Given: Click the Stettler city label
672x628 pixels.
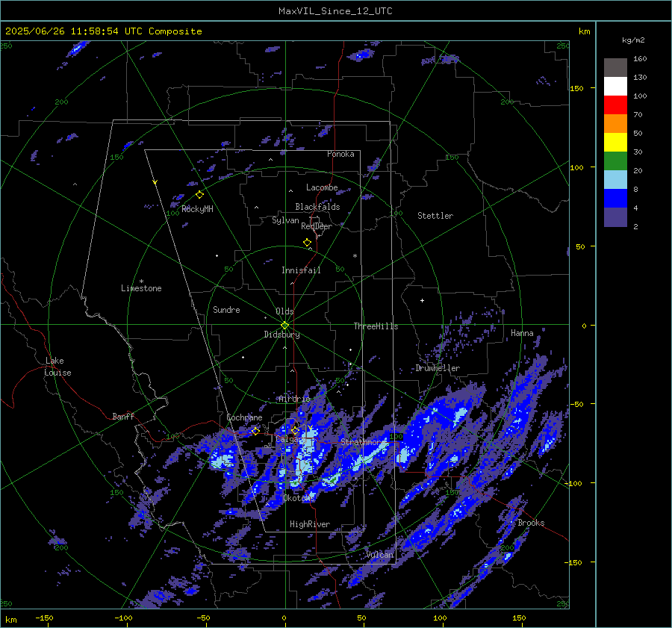Looking at the screenshot, I should point(435,216).
